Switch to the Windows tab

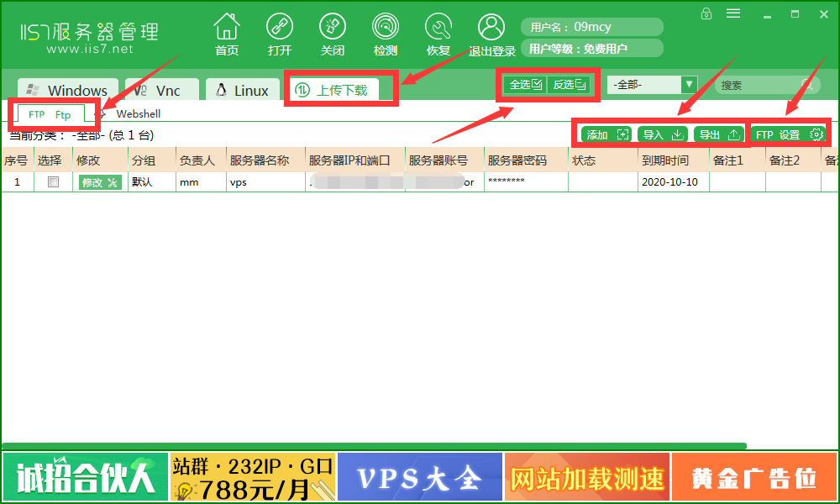67,90
